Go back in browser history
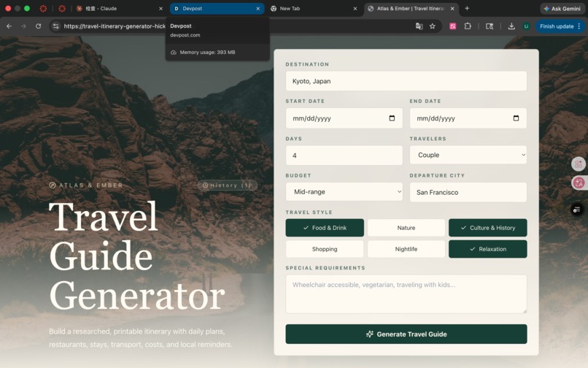 (9, 26)
